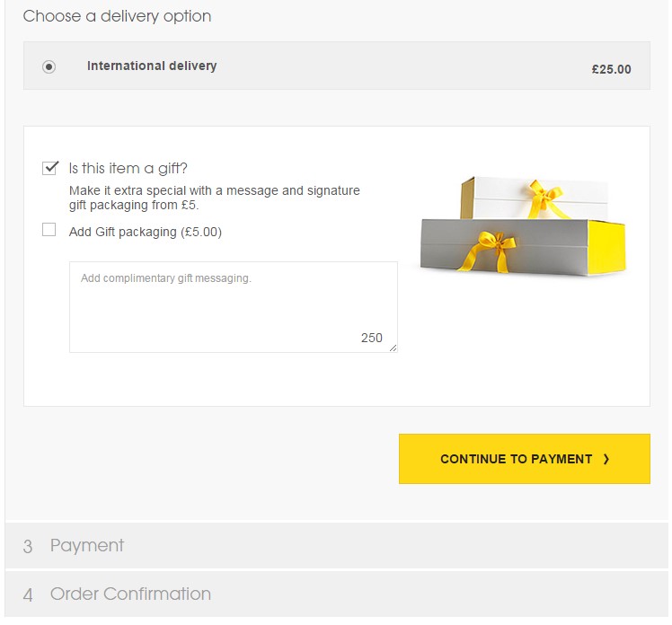Click the chevron arrow on Continue button

coord(606,459)
